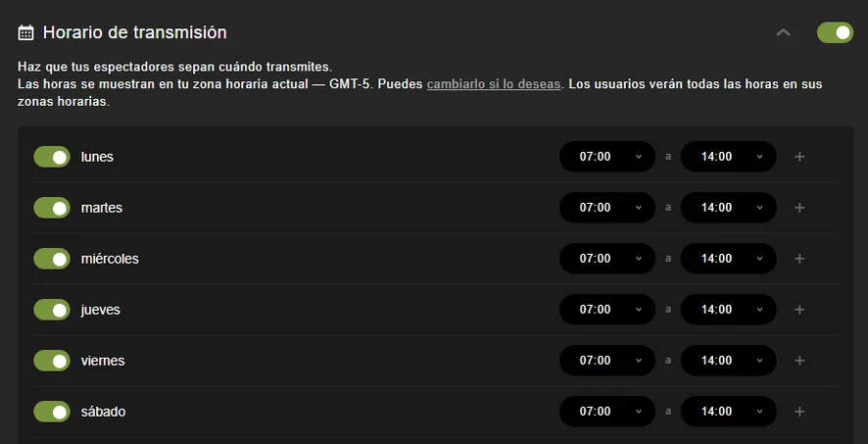Click the Horario de transmisión heading

[x=135, y=32]
